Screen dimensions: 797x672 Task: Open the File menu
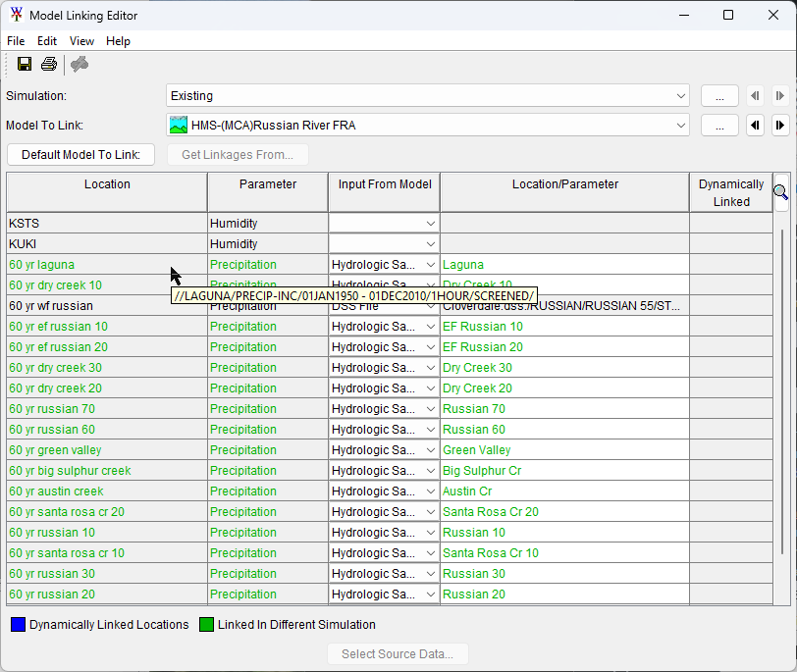16,41
